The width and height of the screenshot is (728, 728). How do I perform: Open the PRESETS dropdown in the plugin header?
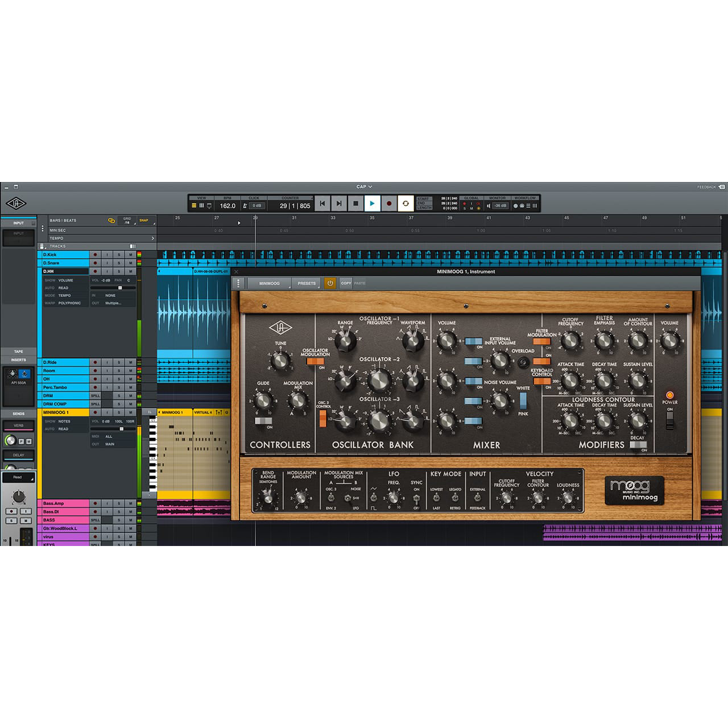coord(307,283)
